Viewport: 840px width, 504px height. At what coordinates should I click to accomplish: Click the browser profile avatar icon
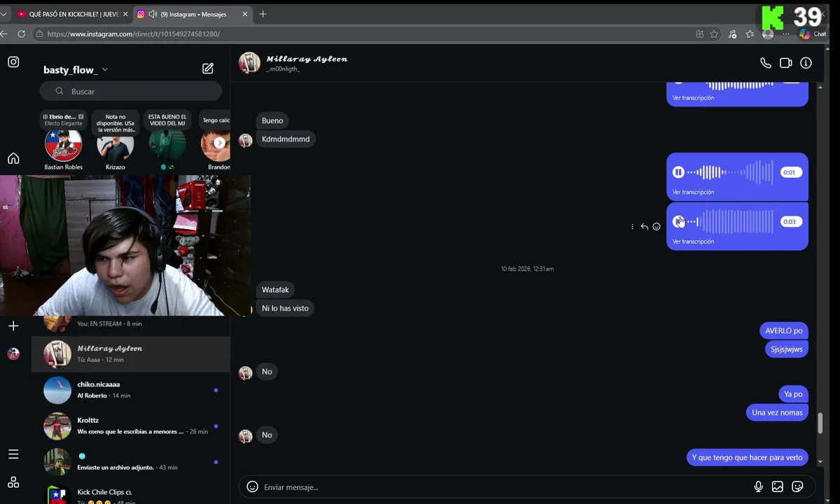(768, 34)
